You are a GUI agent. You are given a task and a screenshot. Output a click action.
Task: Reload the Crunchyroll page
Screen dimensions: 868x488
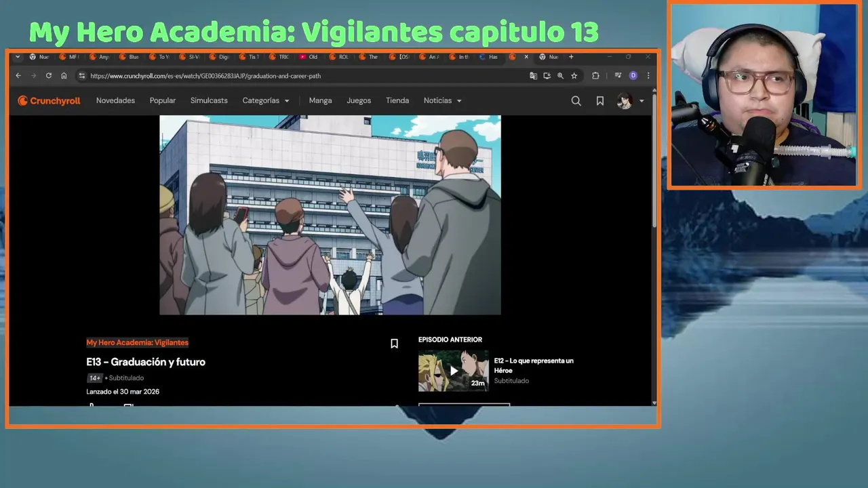coord(48,76)
